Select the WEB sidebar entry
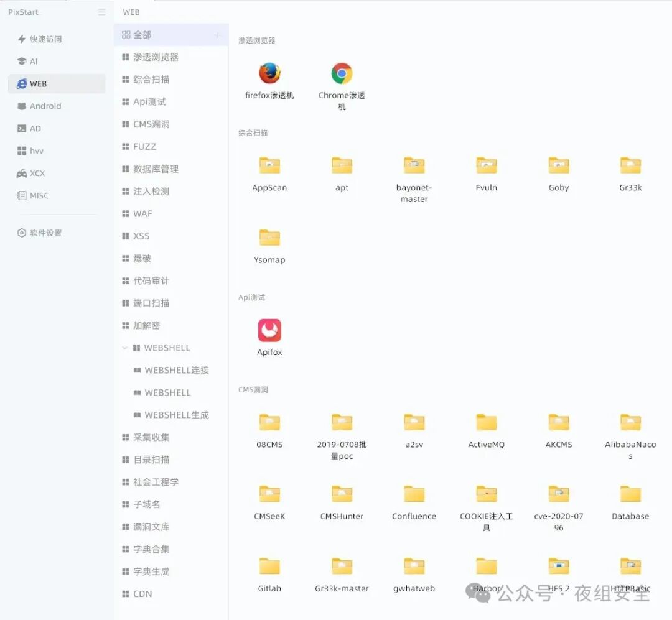 tap(57, 83)
